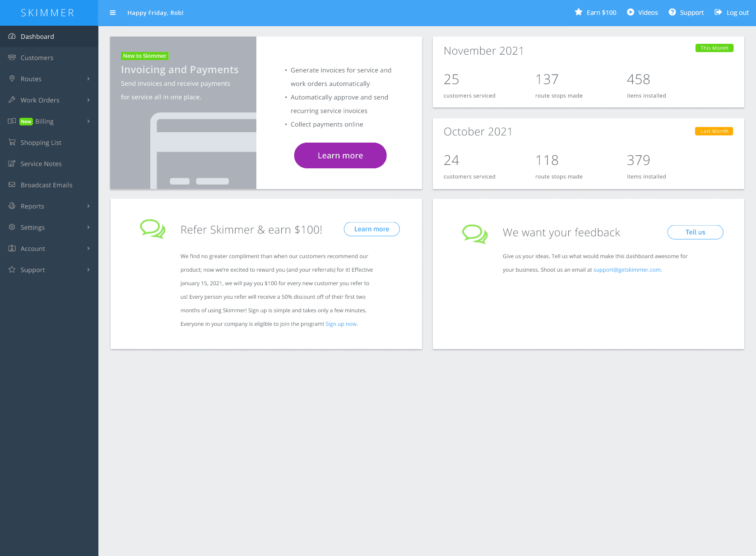Viewport: 756px width, 556px height.
Task: Open the Sign up now link
Action: (x=341, y=324)
